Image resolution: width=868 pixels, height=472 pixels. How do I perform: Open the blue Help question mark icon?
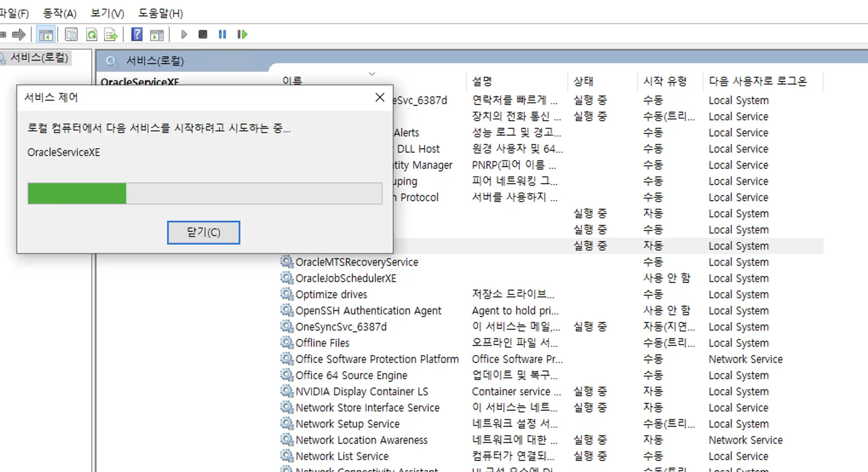tap(137, 35)
